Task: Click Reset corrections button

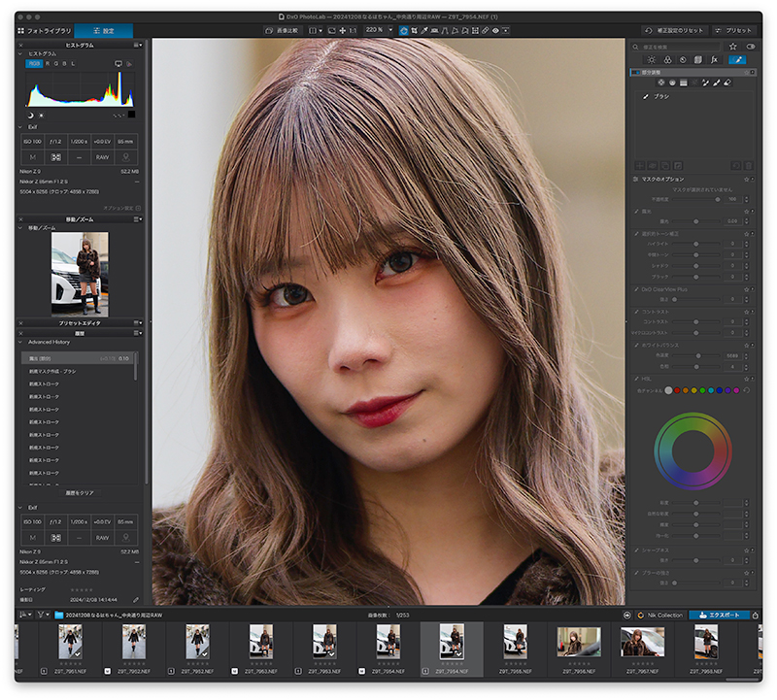Action: (674, 31)
